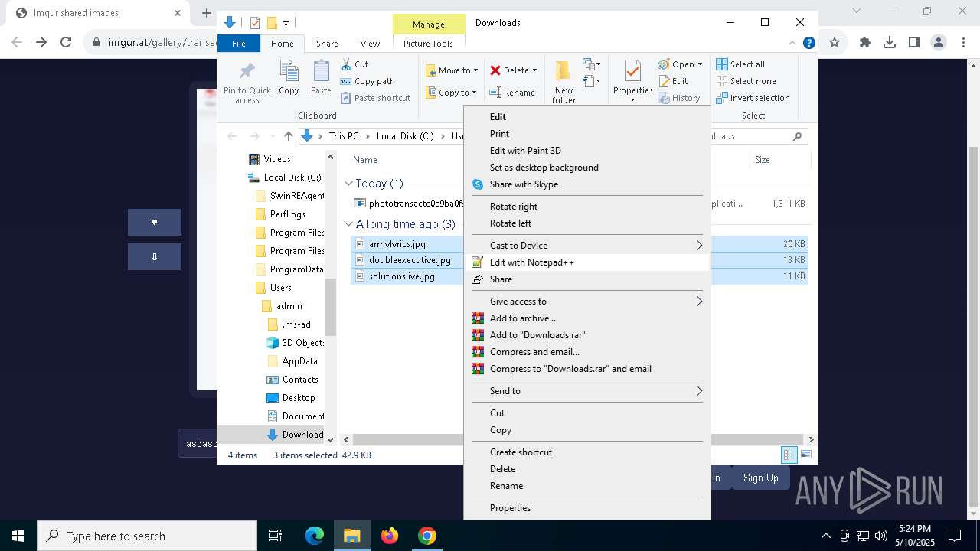980x551 pixels.
Task: Open the Move to dropdown
Action: click(x=452, y=70)
